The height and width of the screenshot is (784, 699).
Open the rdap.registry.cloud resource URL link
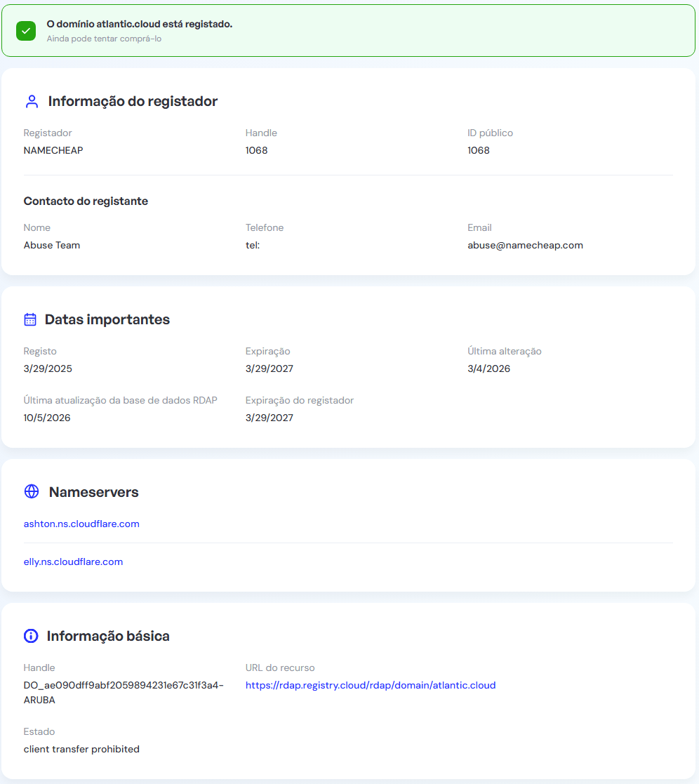click(x=371, y=686)
